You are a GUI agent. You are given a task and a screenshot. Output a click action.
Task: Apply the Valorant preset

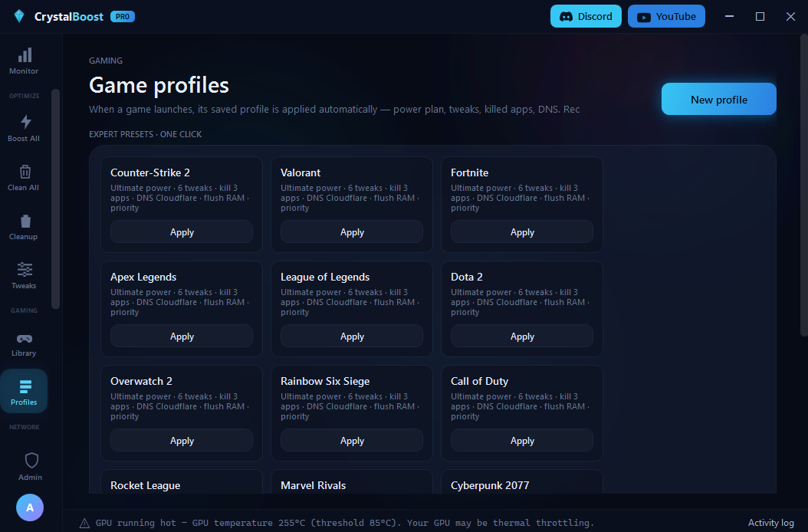[x=352, y=232]
